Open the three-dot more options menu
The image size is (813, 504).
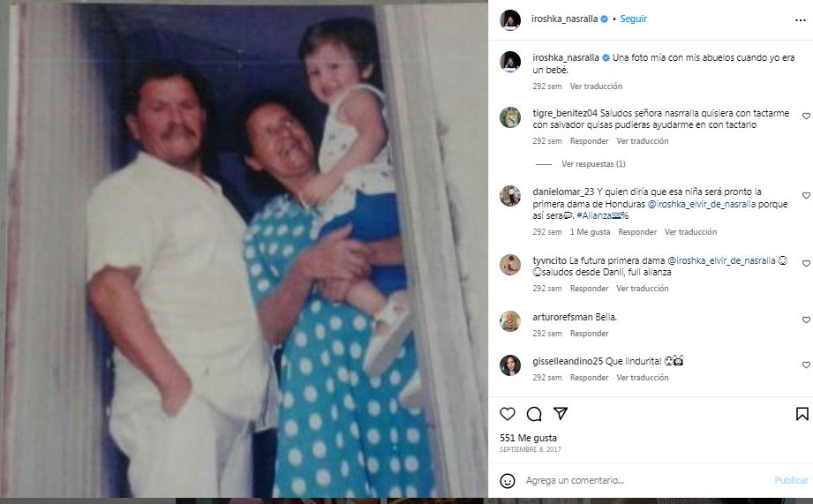tap(800, 20)
